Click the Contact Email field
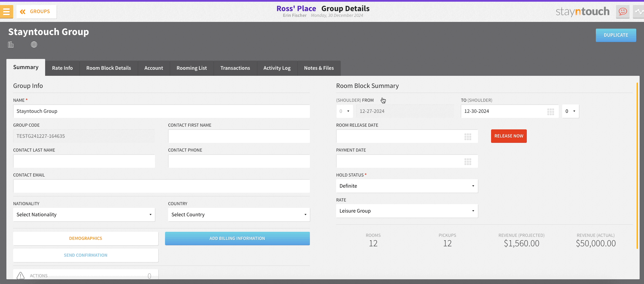The height and width of the screenshot is (284, 644). click(x=161, y=186)
